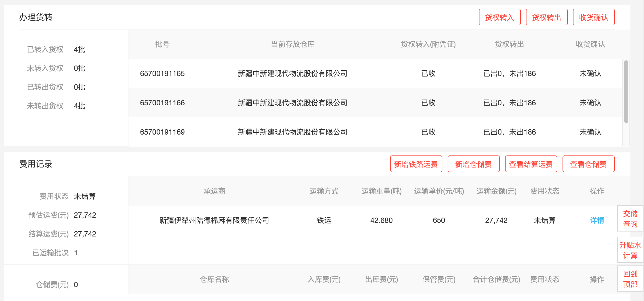Click carrier 新疆伊犁州陆德棉麻有限责任公司

214,220
